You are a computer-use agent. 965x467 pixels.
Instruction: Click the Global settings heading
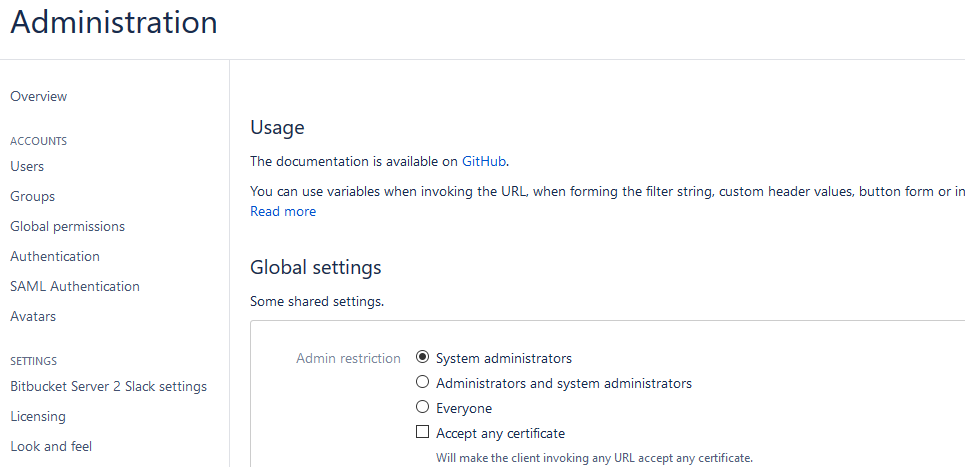(316, 267)
